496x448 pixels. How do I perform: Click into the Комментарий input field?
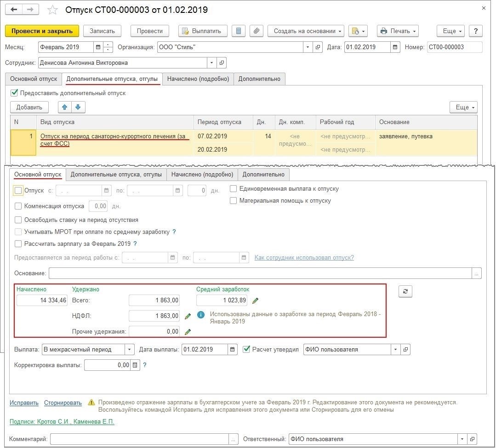139,439
